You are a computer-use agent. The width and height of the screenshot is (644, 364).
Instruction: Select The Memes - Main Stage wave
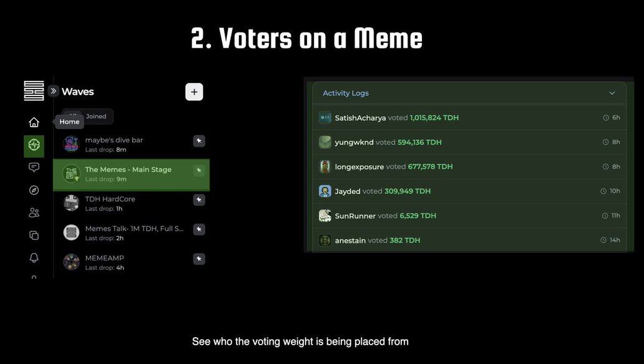pos(128,170)
